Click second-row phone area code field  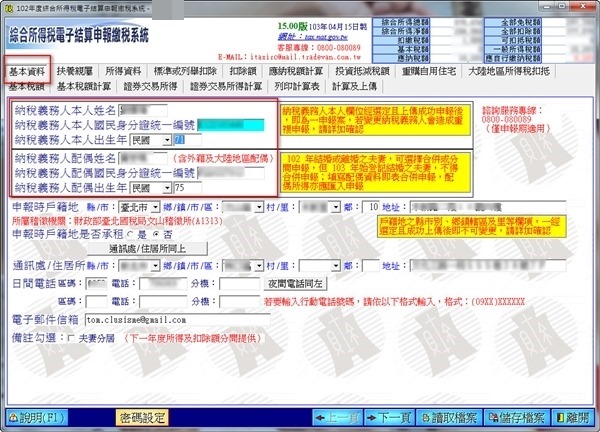[x=96, y=302]
